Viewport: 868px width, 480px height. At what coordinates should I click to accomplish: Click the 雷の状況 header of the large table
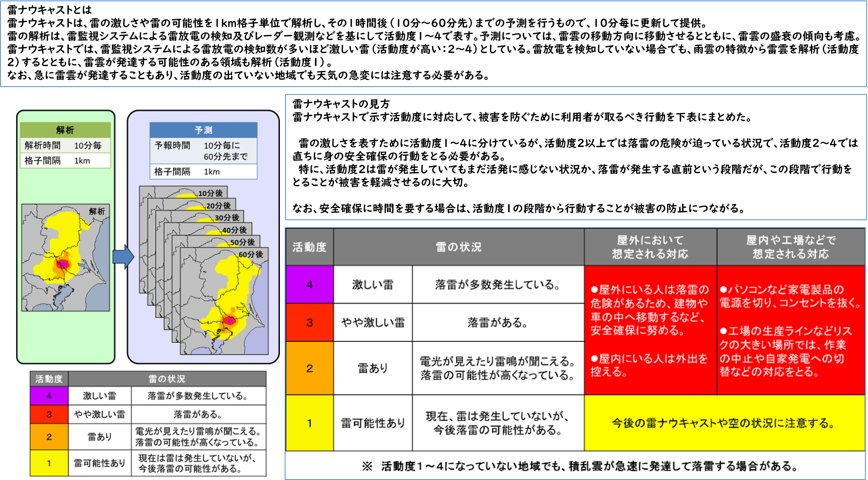458,247
